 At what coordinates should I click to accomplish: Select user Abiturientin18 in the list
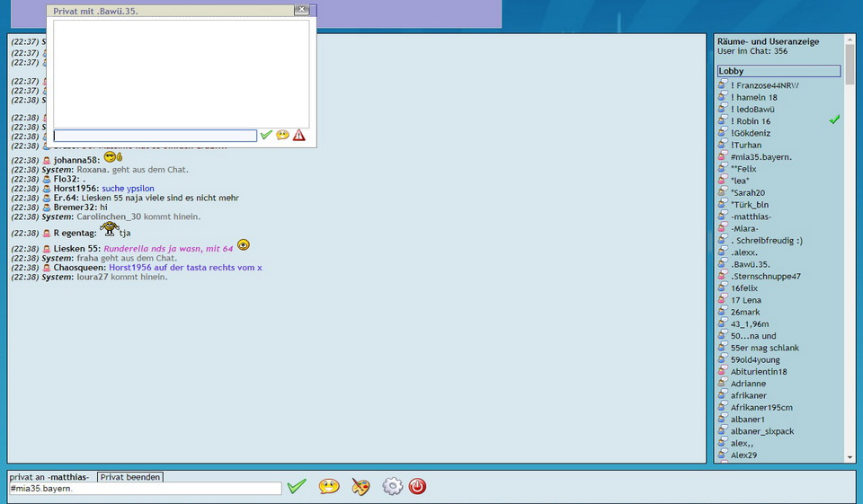(x=759, y=372)
